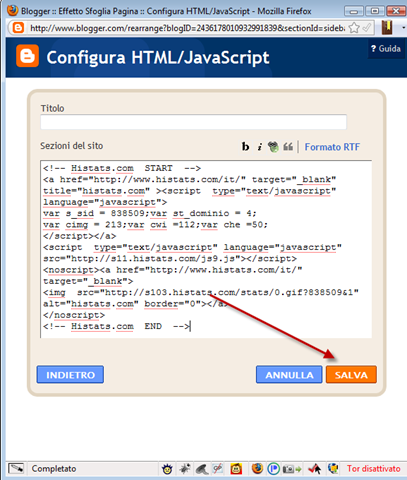This screenshot has width=407, height=480.
Task: Click the blue circled P status icon
Action: [x=274, y=469]
